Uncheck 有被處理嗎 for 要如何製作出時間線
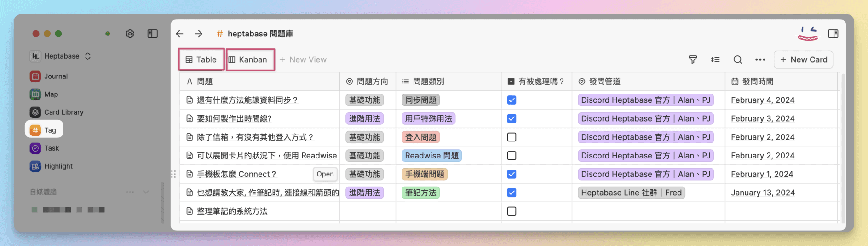This screenshot has height=246, width=868. tap(512, 118)
